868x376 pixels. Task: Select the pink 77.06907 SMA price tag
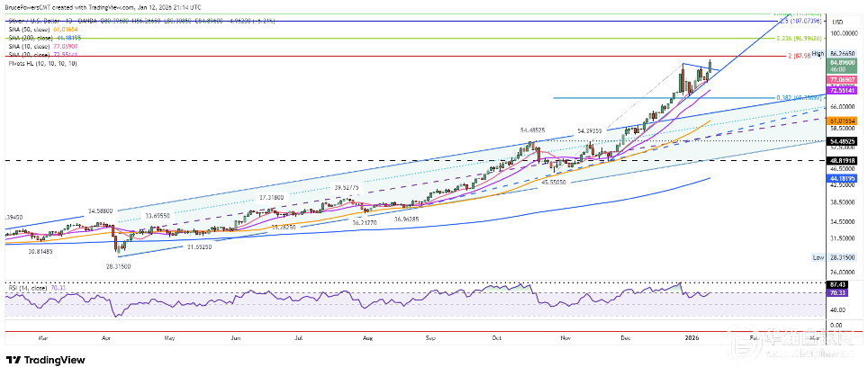tap(843, 80)
